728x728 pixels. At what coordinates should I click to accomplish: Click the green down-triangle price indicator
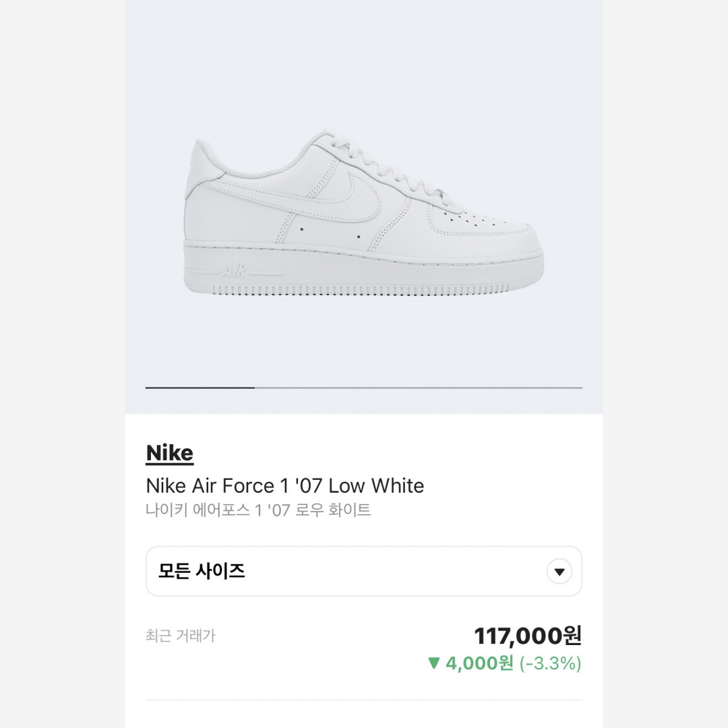tap(433, 663)
